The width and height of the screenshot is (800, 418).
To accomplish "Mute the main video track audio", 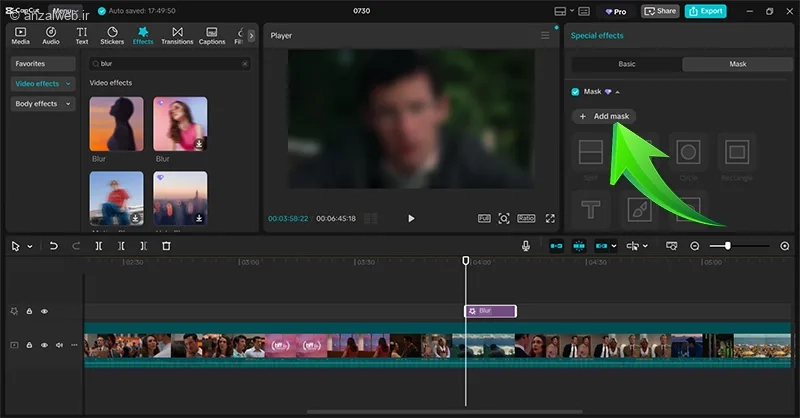I will tap(59, 345).
